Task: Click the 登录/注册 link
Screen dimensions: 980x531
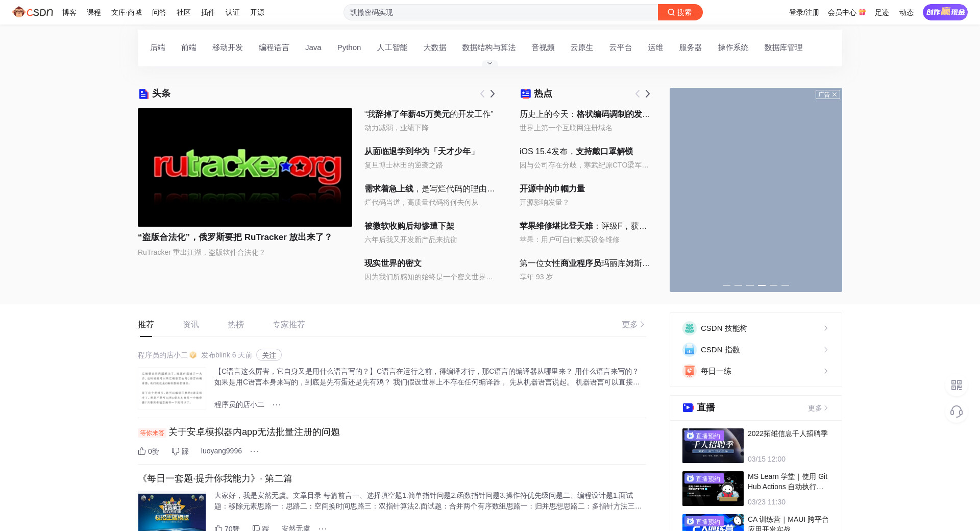Action: pos(804,12)
